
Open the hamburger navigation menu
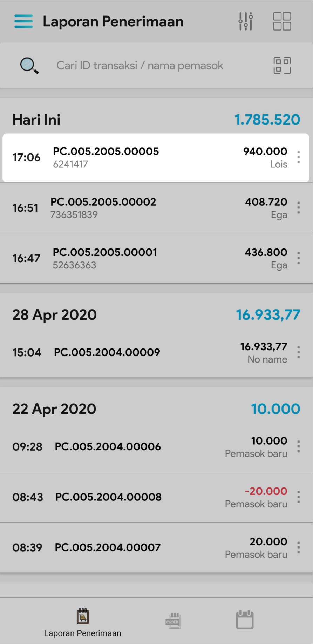point(23,21)
